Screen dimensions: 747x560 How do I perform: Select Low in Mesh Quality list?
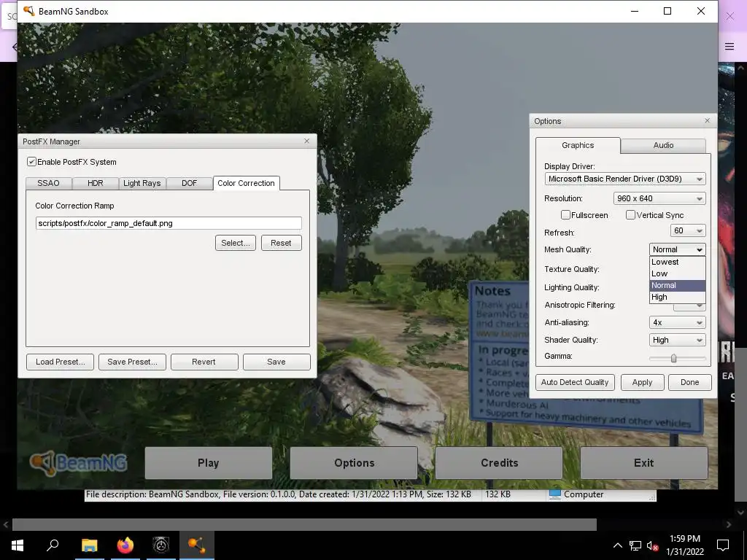click(677, 273)
